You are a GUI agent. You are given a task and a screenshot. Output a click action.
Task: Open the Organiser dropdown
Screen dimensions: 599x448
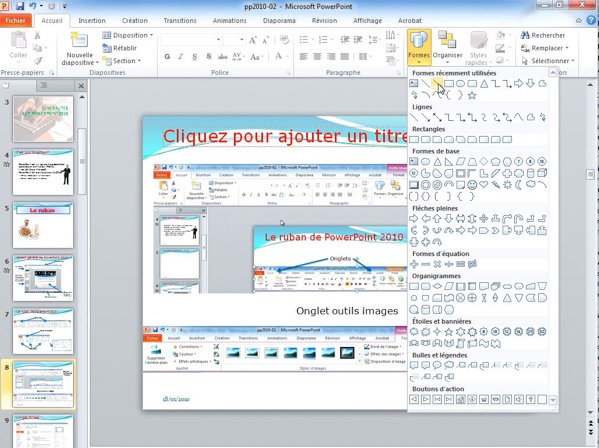click(x=447, y=48)
